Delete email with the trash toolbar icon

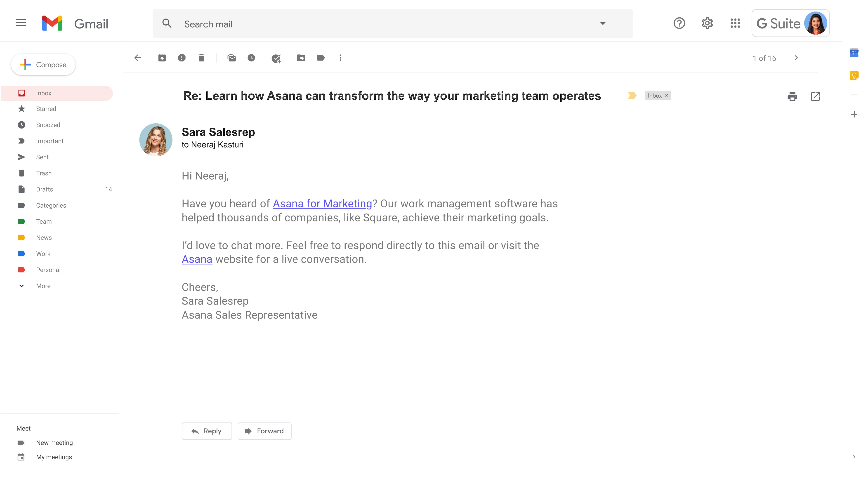point(201,58)
